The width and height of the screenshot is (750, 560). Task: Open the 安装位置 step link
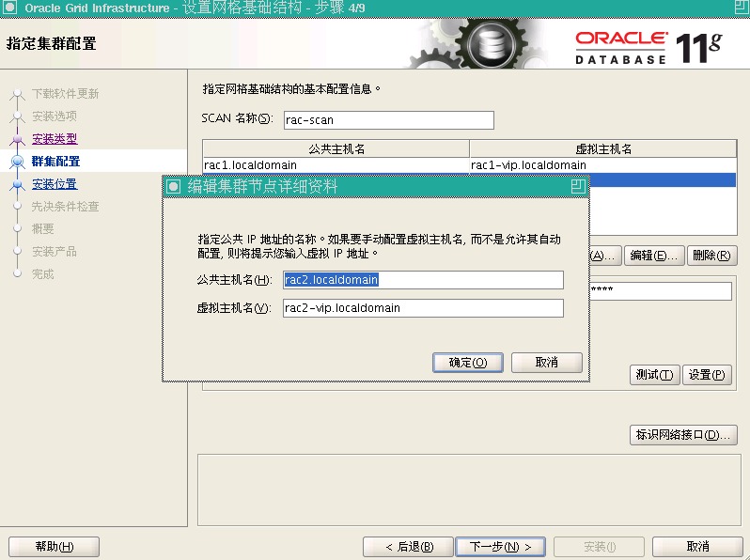point(55,184)
